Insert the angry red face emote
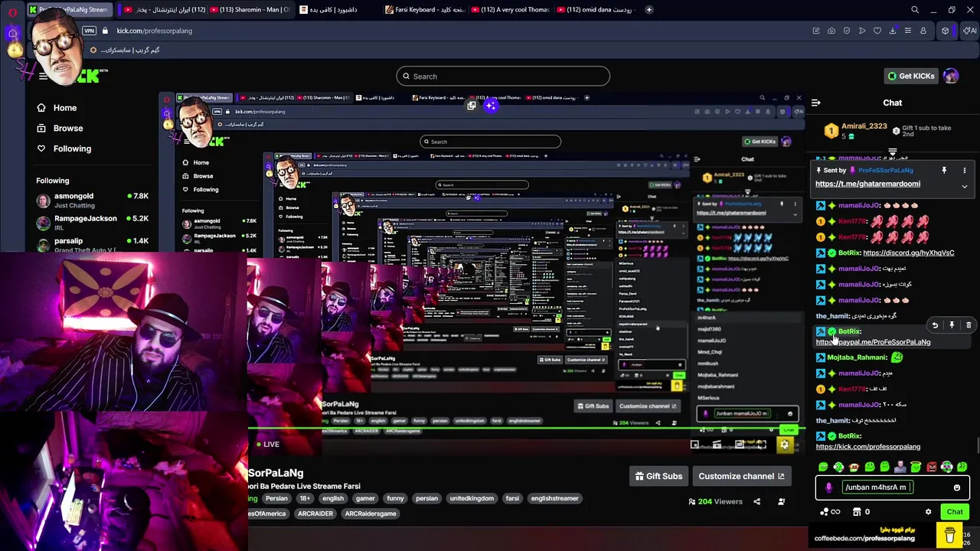The image size is (980, 551). [931, 467]
